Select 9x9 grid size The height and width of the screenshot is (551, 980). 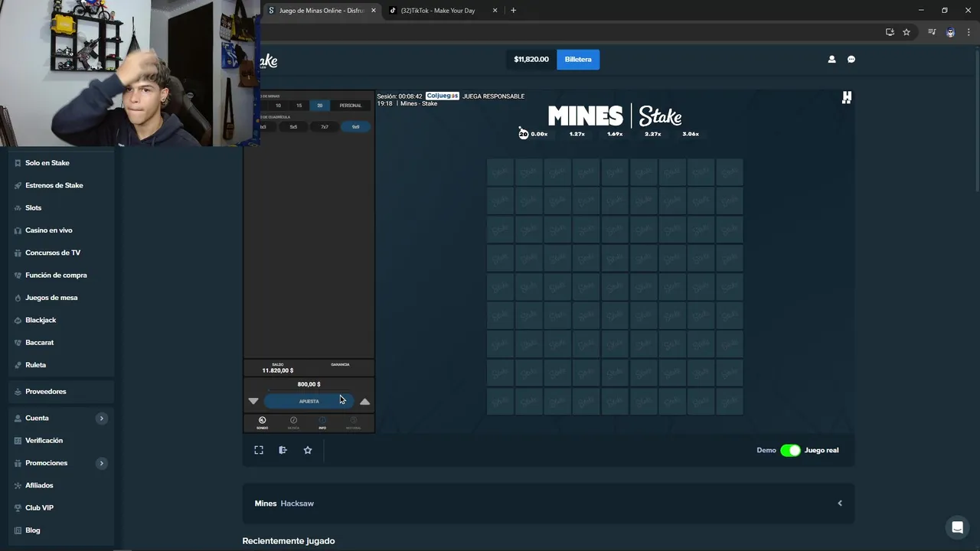355,127
